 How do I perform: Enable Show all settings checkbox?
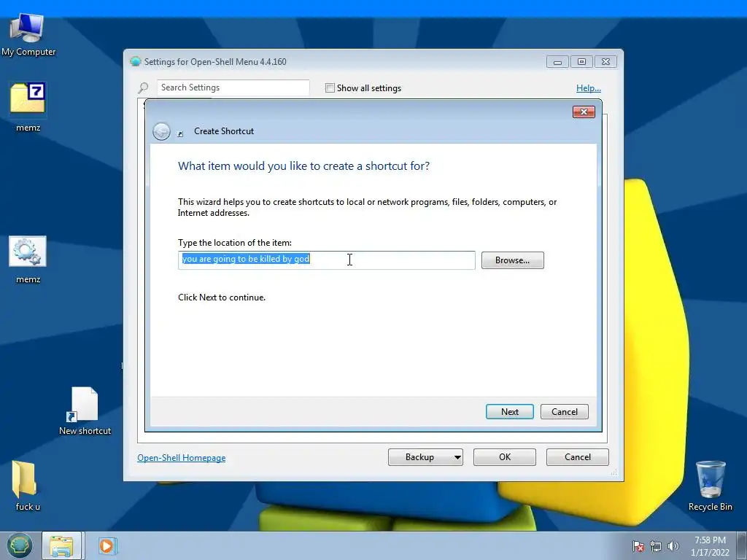330,87
